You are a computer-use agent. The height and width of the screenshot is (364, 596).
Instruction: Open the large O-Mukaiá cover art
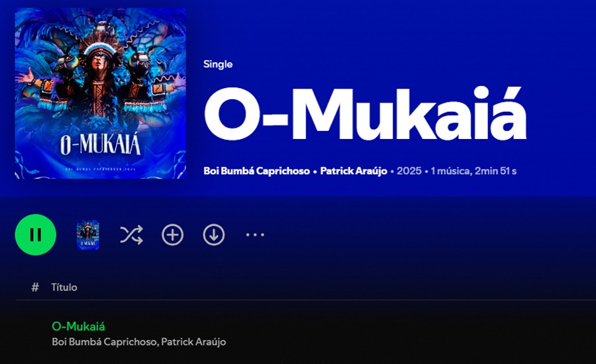pos(101,93)
